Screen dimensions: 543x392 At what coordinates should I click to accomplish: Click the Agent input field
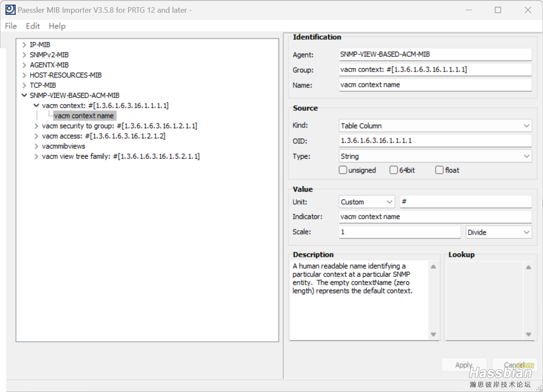click(x=435, y=54)
